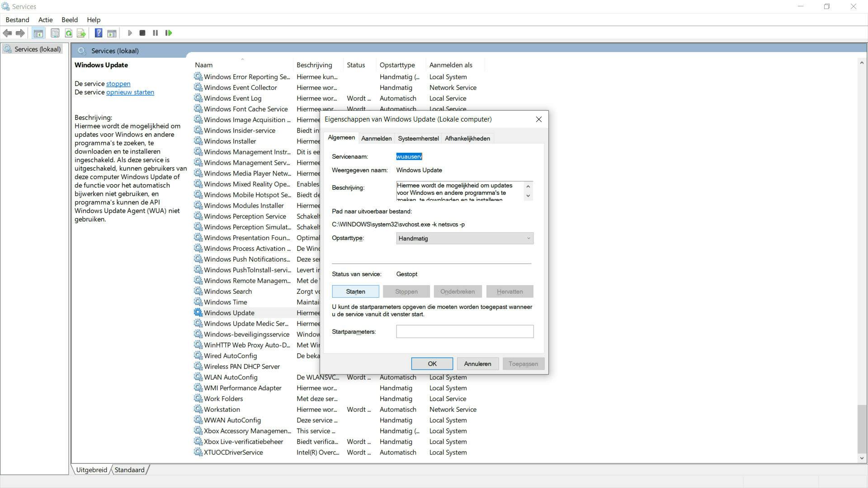Switch to the Afhankelijkheden tab
This screenshot has height=488, width=868.
[x=467, y=138]
